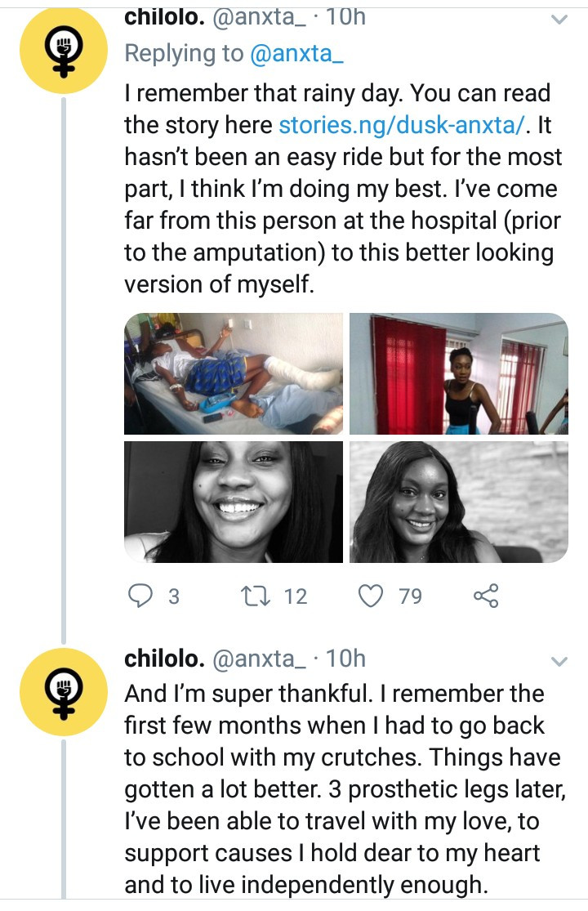Tap the share icon under the photos

pos(486,596)
